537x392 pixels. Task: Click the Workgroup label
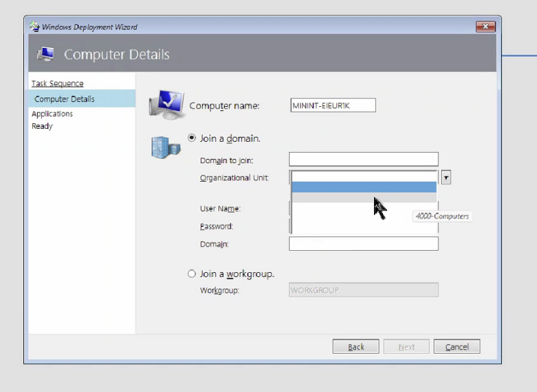tap(219, 291)
